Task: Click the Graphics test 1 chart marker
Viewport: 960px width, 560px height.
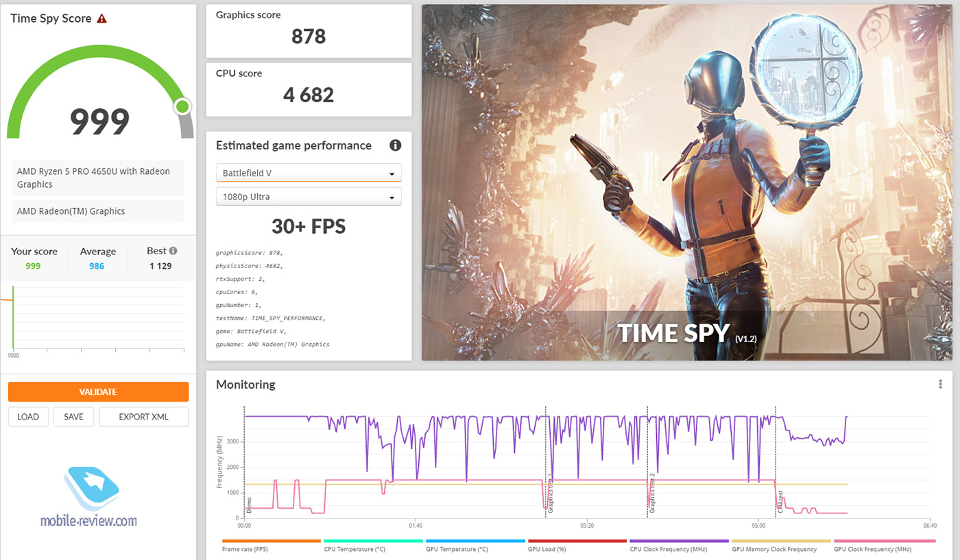Action: coord(551,494)
